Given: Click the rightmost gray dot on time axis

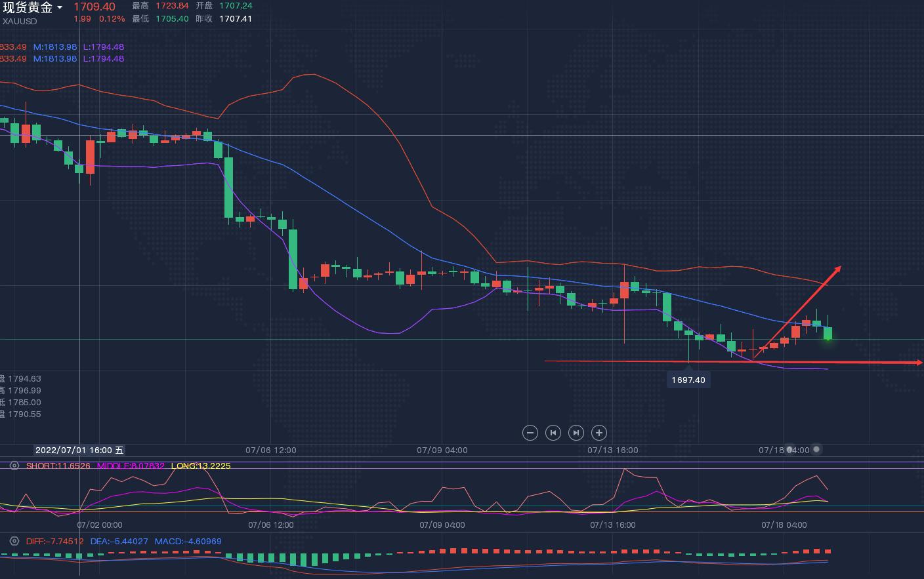Looking at the screenshot, I should [816, 449].
